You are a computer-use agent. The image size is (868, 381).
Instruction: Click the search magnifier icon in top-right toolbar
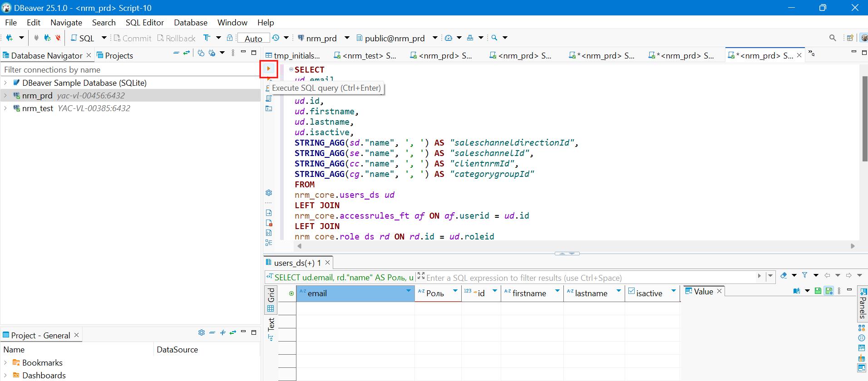[x=832, y=38]
